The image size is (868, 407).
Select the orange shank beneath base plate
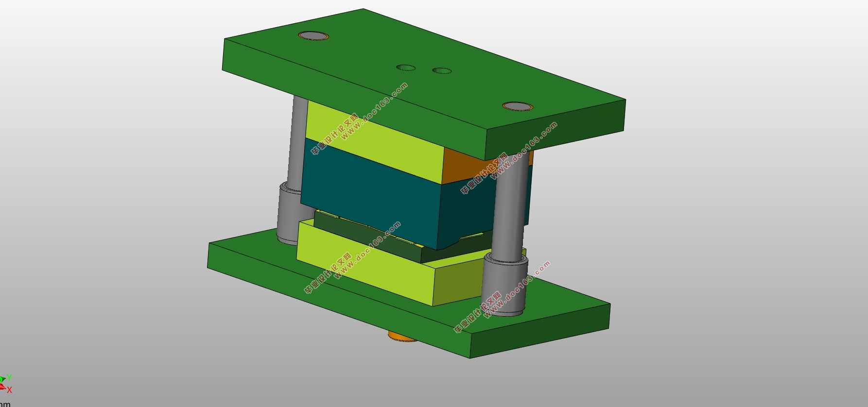click(402, 336)
